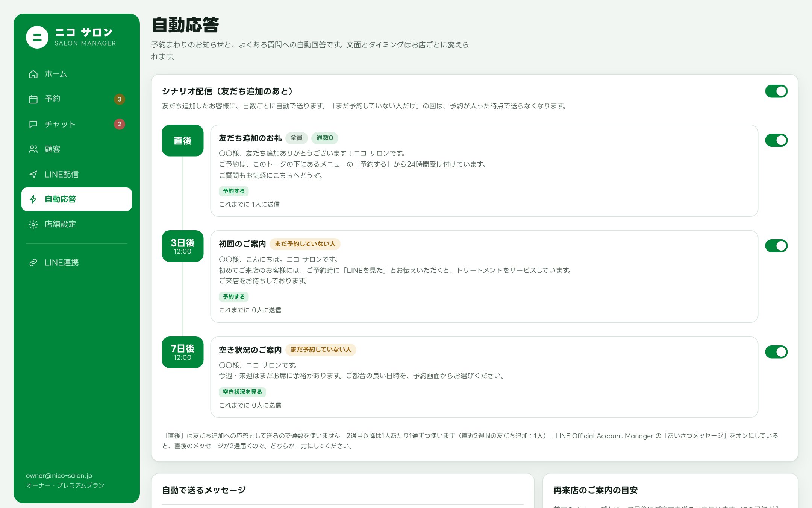Open the 友だち追加のお礼 message title
This screenshot has height=508, width=812.
coord(250,138)
